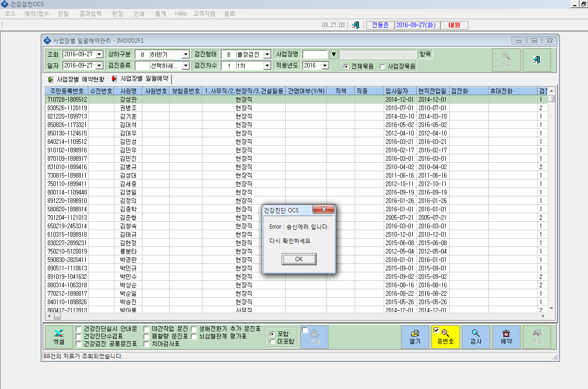Click OK in the error dialog

(299, 259)
